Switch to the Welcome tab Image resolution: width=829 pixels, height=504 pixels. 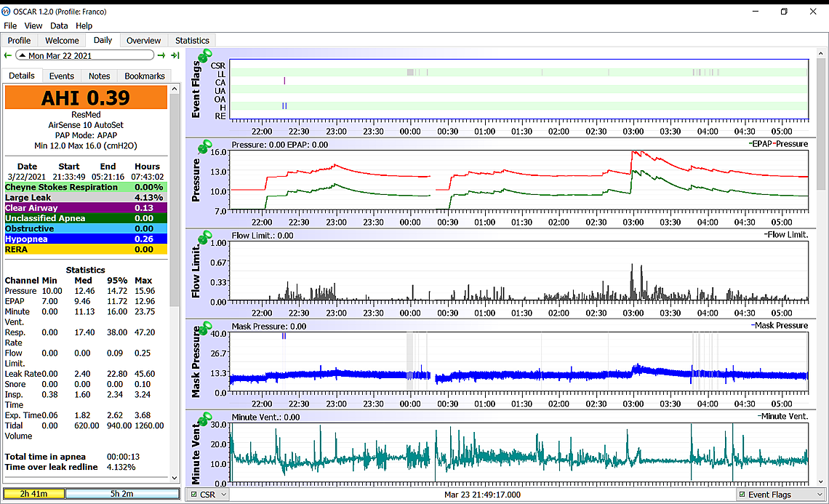[x=62, y=41]
